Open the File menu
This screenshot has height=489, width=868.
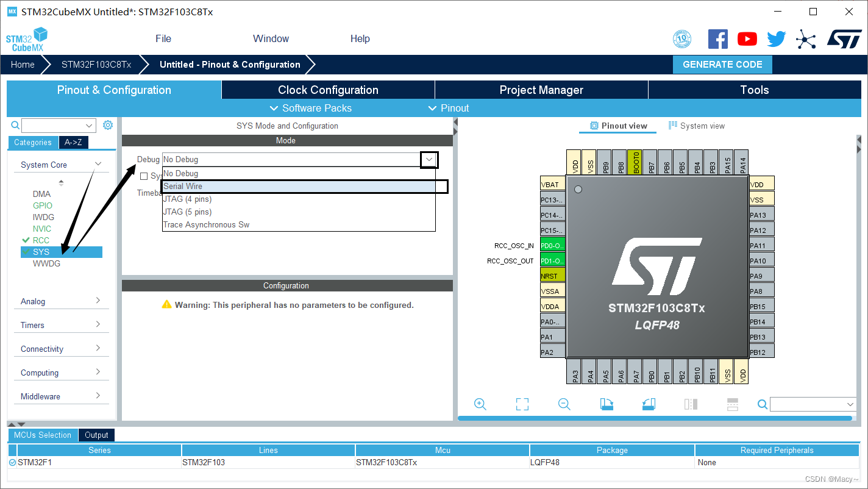(x=163, y=38)
